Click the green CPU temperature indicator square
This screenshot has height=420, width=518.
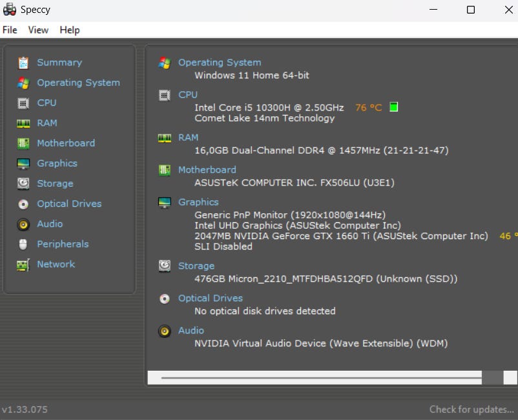(393, 107)
